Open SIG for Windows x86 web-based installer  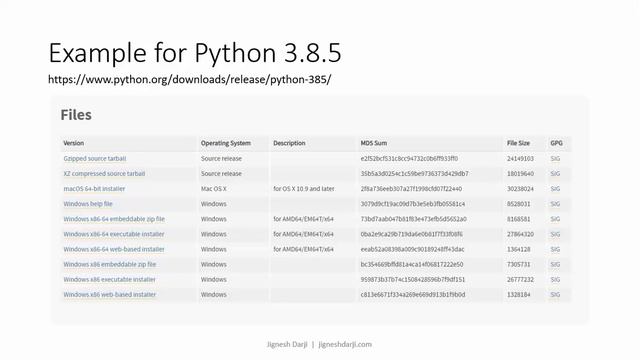[555, 294]
